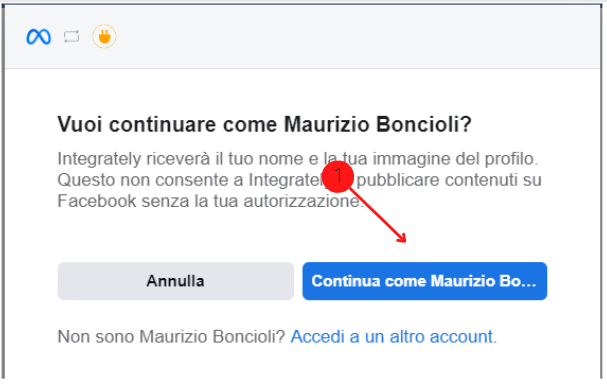Image resolution: width=607 pixels, height=385 pixels.
Task: Click the 'Vuoi continuare come Maurizio Boncioli?' heading
Action: click(264, 125)
